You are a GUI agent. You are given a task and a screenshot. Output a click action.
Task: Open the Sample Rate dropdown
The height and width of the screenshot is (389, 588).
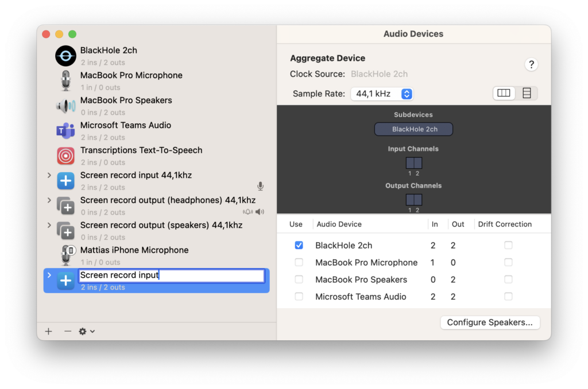click(382, 94)
